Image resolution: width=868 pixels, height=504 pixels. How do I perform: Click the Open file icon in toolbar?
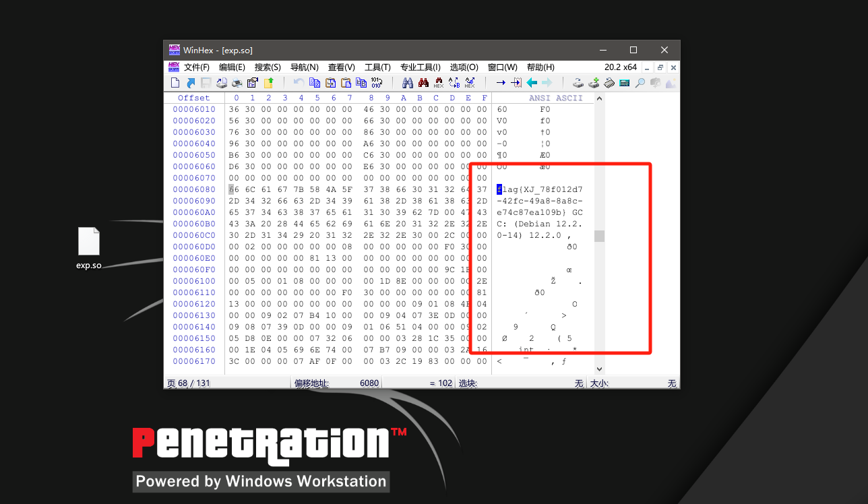pos(191,83)
